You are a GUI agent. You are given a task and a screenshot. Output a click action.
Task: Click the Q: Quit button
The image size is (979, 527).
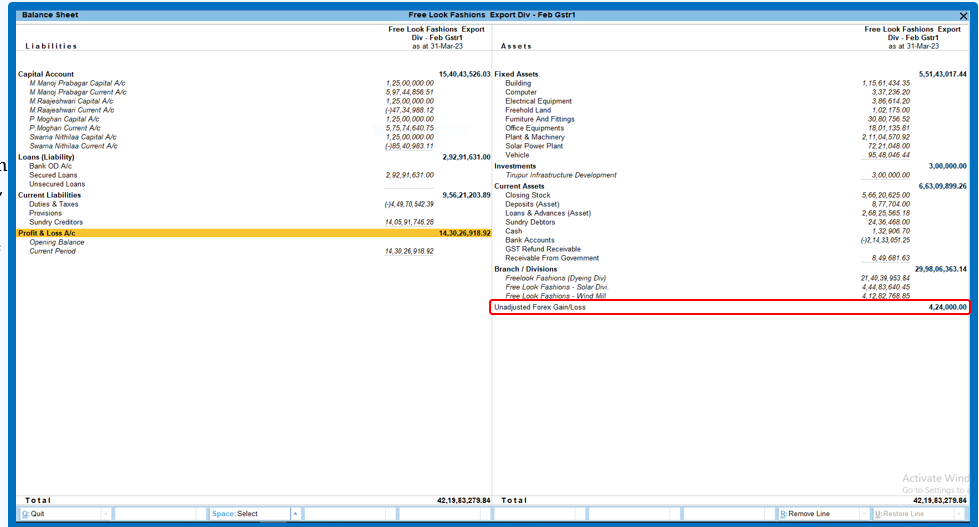tap(60, 513)
